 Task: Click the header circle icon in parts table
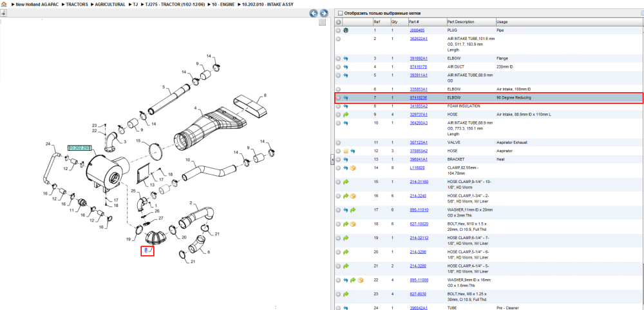338,22
